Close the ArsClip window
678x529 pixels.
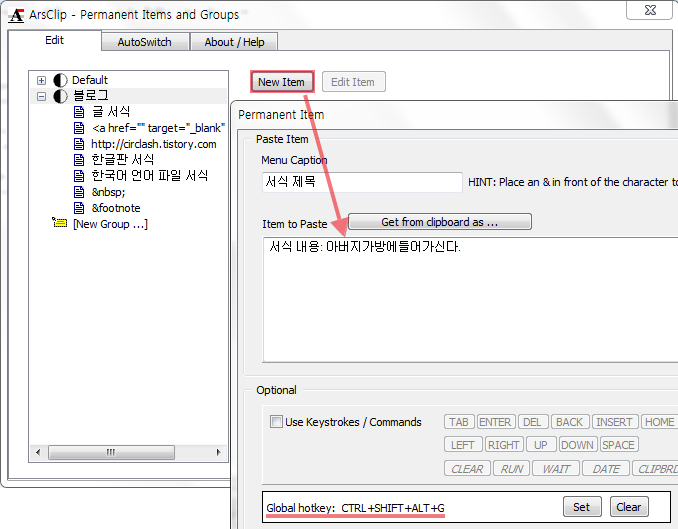click(x=650, y=10)
